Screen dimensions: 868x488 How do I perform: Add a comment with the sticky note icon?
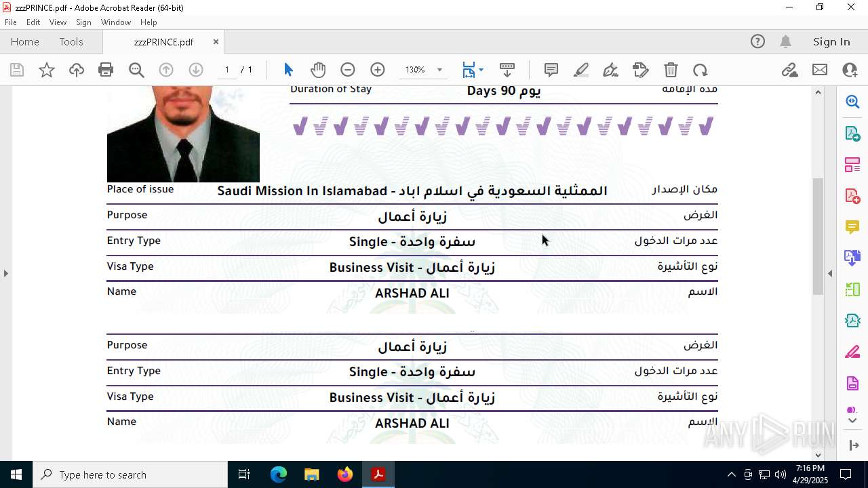click(551, 70)
